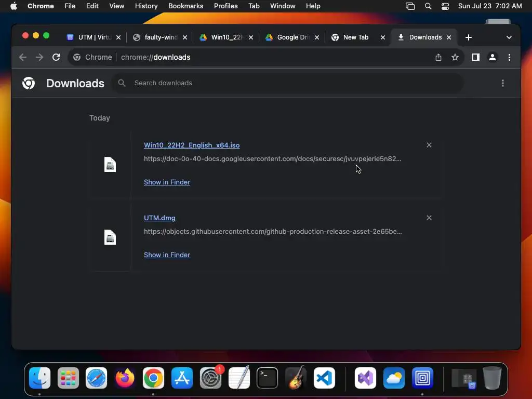The width and height of the screenshot is (532, 399).
Task: Remove Win10_22H2_English_x64.iso from the list
Action: [429, 145]
